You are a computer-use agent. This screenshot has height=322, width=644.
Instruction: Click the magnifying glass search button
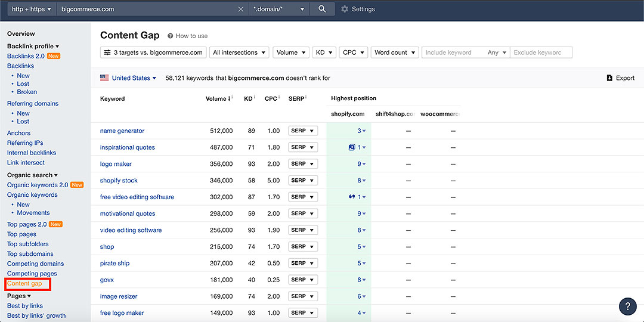[x=322, y=9]
